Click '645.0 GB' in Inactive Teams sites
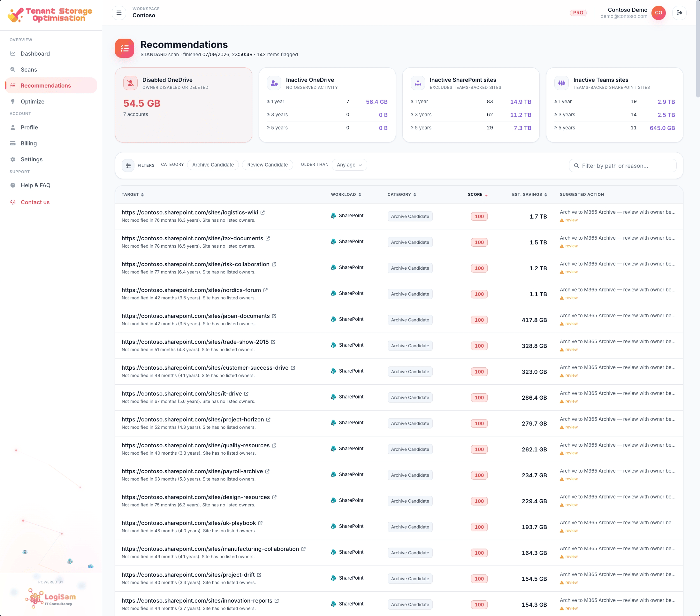700x616 pixels. pyautogui.click(x=662, y=128)
